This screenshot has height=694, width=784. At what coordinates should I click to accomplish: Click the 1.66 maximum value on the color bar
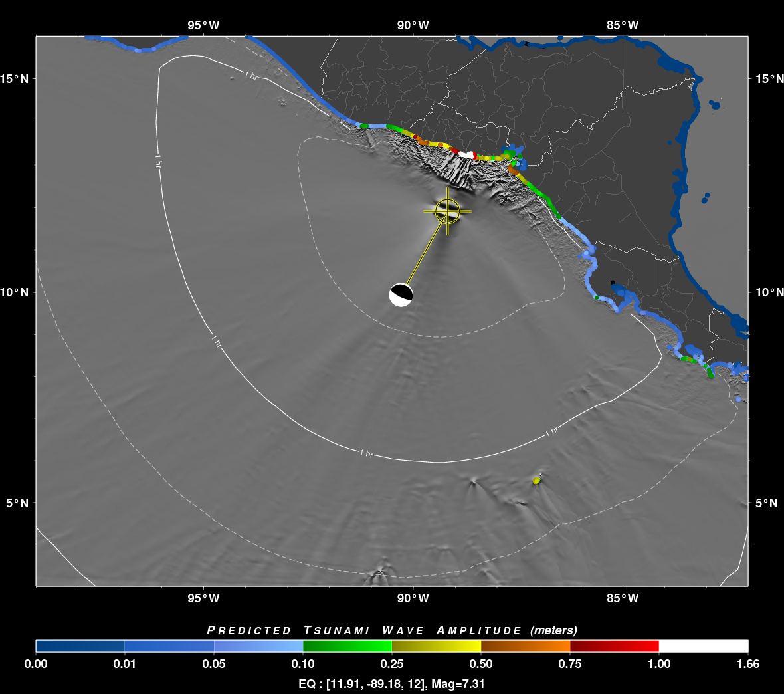pos(748,664)
